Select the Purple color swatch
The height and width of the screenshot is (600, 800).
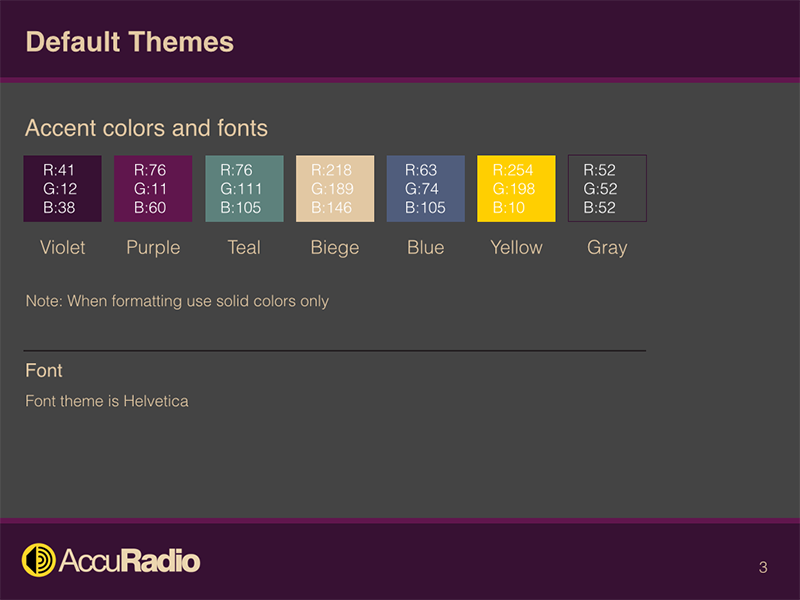coord(153,188)
